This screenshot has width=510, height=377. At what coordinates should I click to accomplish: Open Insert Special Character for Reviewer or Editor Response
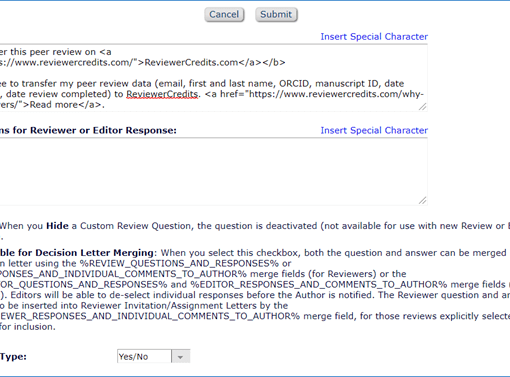(x=374, y=130)
